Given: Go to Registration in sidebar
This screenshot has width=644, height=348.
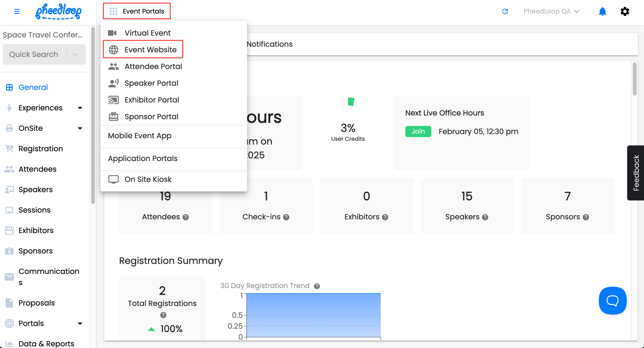Looking at the screenshot, I should pos(41,149).
